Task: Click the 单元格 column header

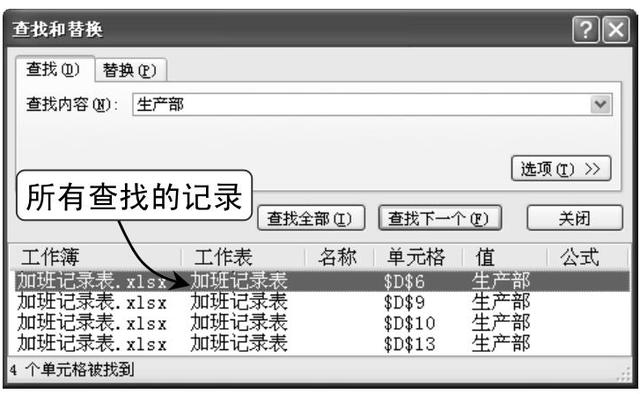Action: coord(418,257)
